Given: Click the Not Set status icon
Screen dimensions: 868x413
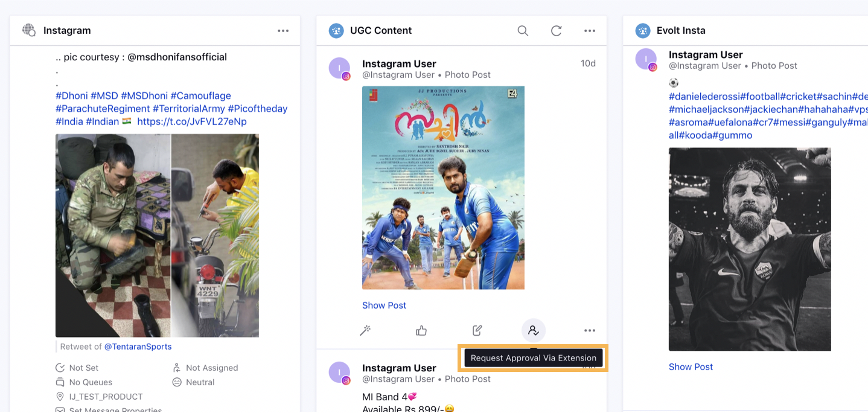Looking at the screenshot, I should 60,368.
